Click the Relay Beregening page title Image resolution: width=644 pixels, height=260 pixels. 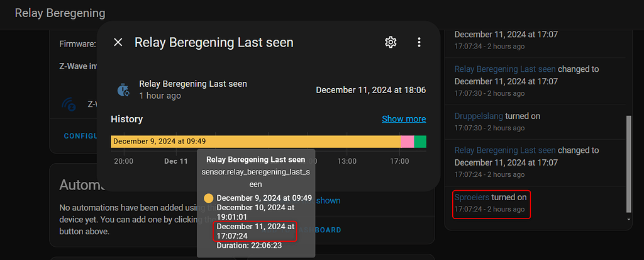point(60,13)
